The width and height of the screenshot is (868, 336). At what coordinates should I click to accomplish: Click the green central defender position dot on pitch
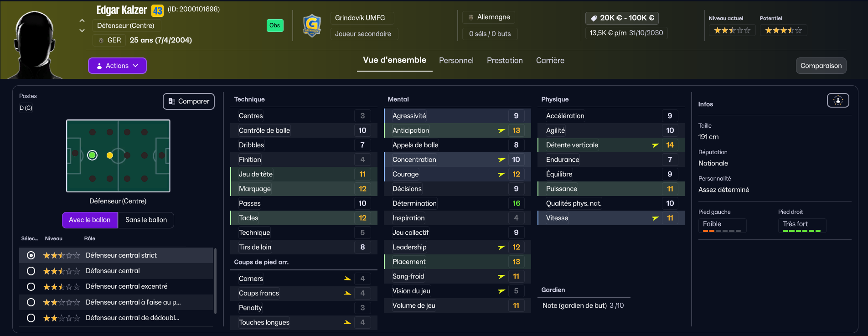click(x=92, y=155)
